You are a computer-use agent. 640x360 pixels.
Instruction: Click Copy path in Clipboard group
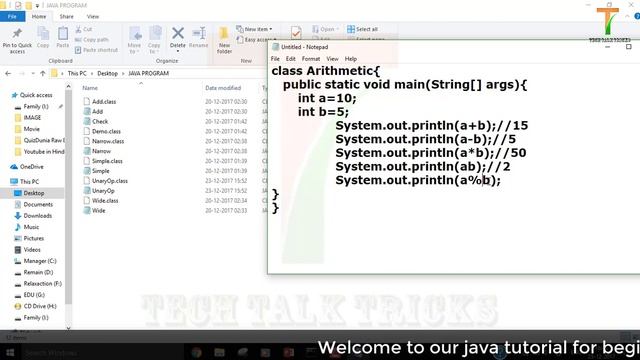pos(91,40)
